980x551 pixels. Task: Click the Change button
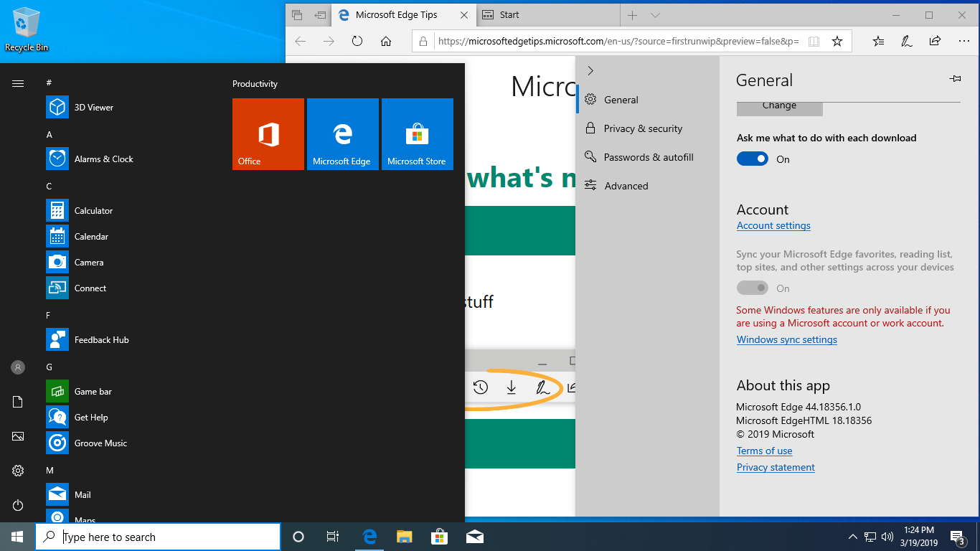[779, 107]
